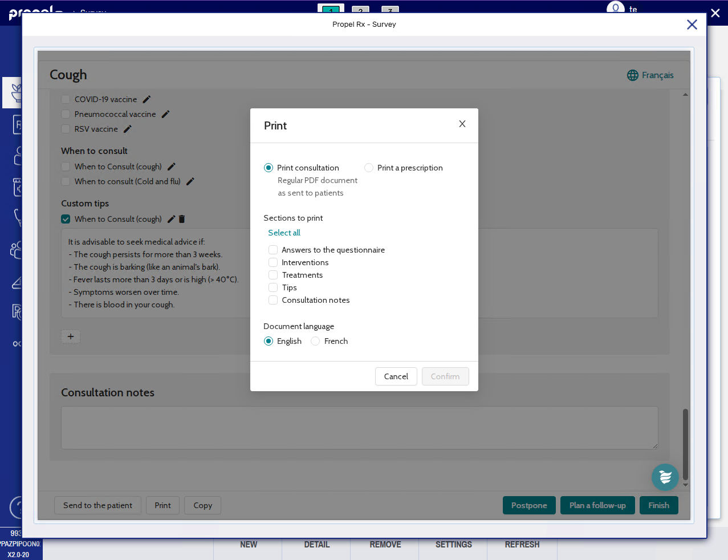The height and width of the screenshot is (560, 728).
Task: Select the Print a prescription radio option
Action: tap(369, 168)
